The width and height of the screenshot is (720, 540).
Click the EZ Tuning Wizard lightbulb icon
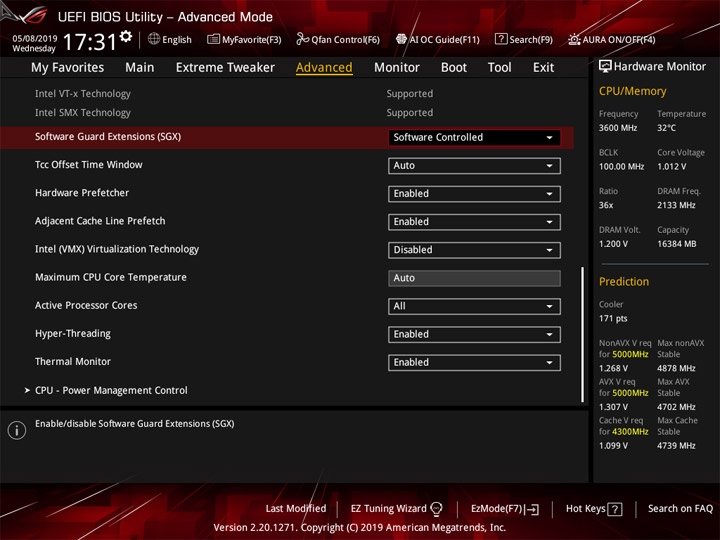[x=436, y=509]
